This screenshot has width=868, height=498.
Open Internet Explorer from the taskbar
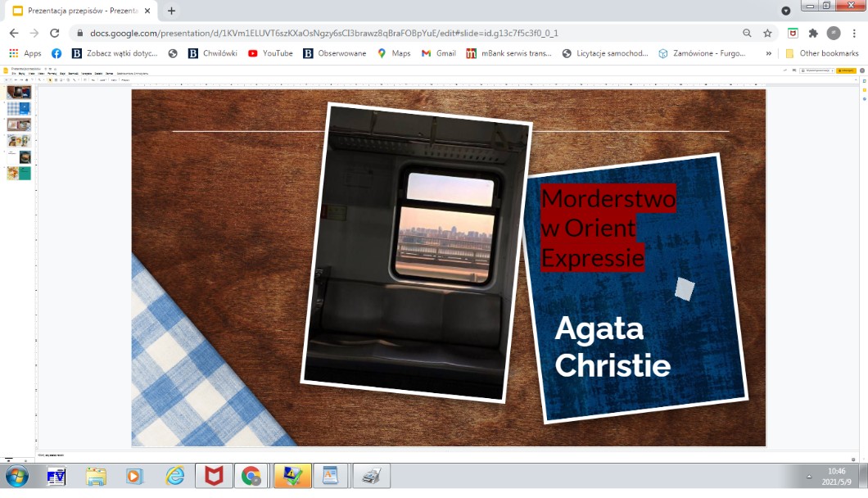click(x=174, y=476)
